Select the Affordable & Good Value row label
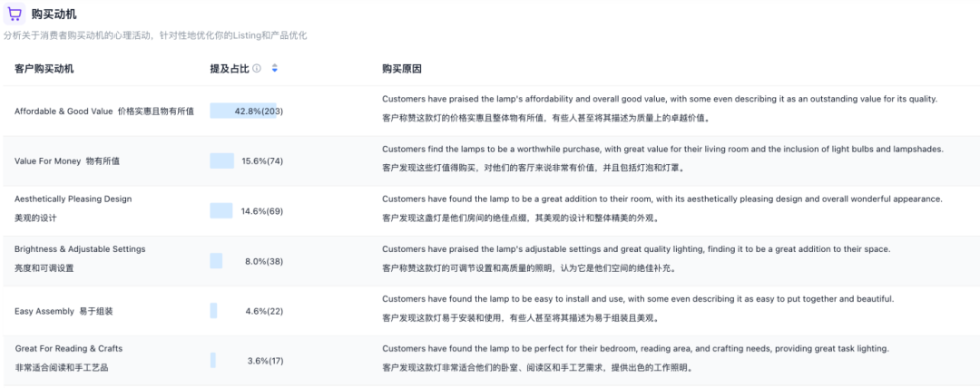The image size is (980, 388). pyautogui.click(x=103, y=112)
